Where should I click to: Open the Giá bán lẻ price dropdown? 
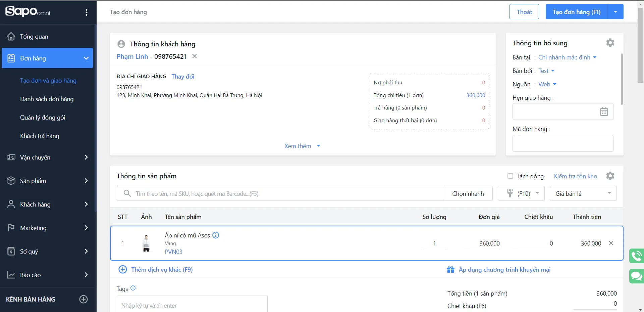[x=583, y=193]
